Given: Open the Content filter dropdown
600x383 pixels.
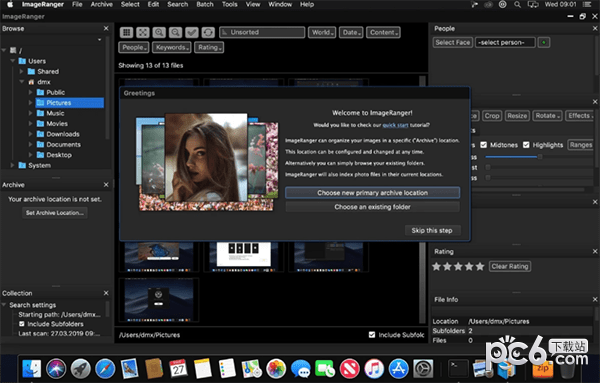Looking at the screenshot, I should pyautogui.click(x=383, y=33).
